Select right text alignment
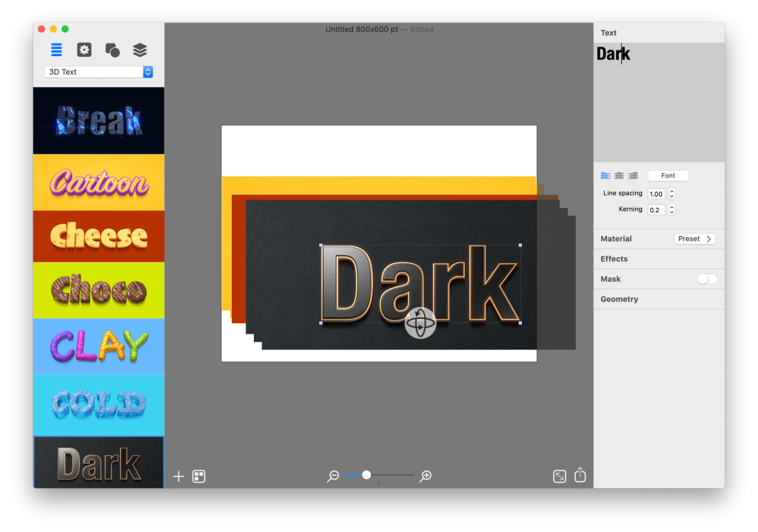This screenshot has height=532, width=758. pos(633,175)
